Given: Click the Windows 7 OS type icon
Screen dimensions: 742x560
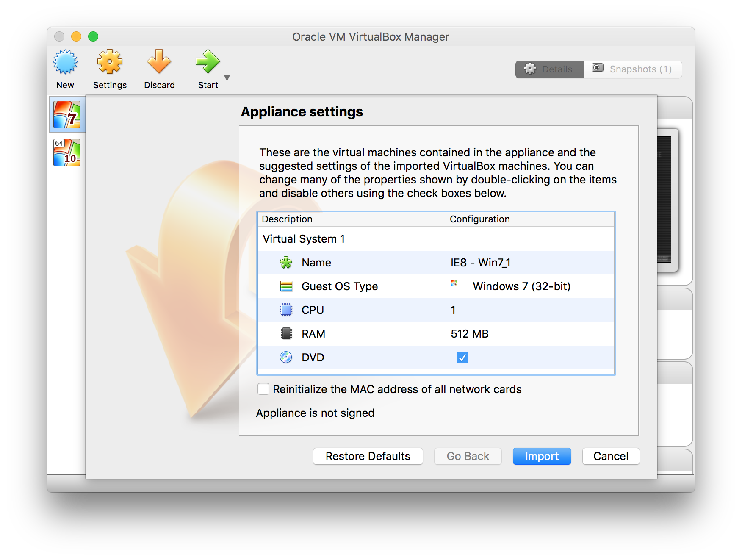Looking at the screenshot, I should 454,283.
